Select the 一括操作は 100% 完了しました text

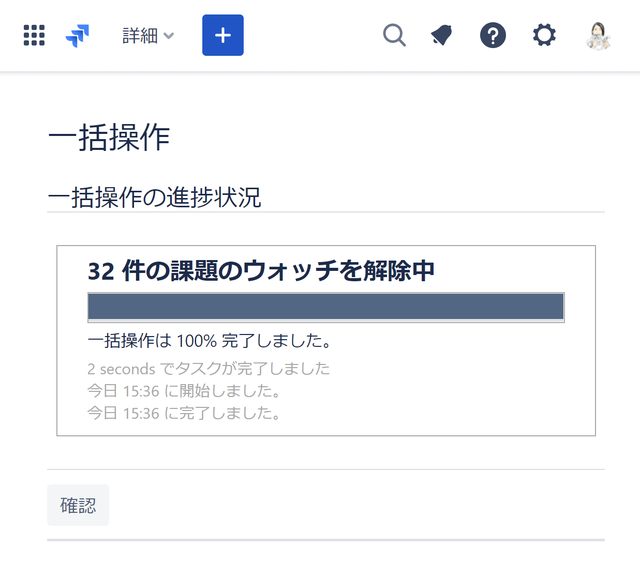coord(209,340)
